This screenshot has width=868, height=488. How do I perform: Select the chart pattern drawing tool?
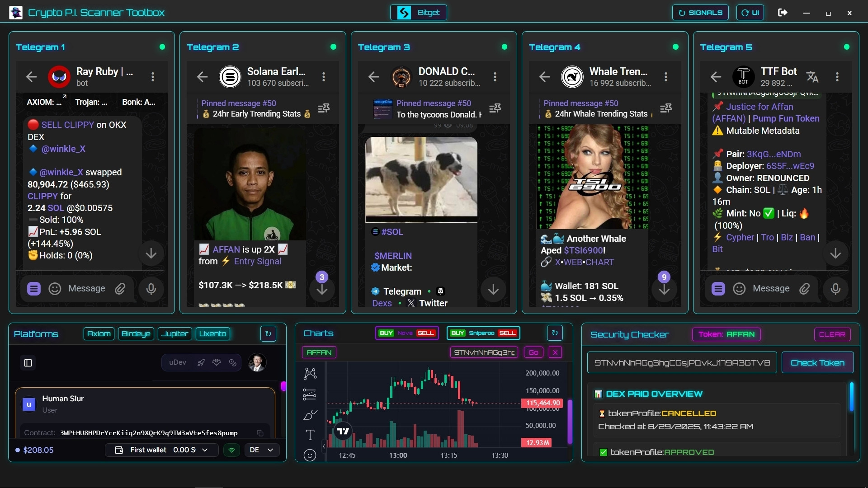310,373
